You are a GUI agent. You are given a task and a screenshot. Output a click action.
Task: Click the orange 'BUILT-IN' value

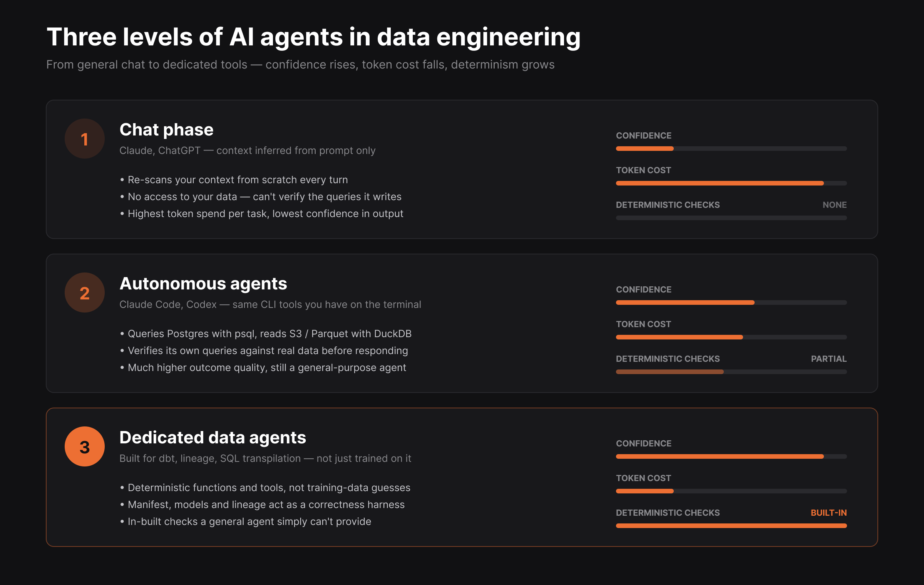[829, 513]
